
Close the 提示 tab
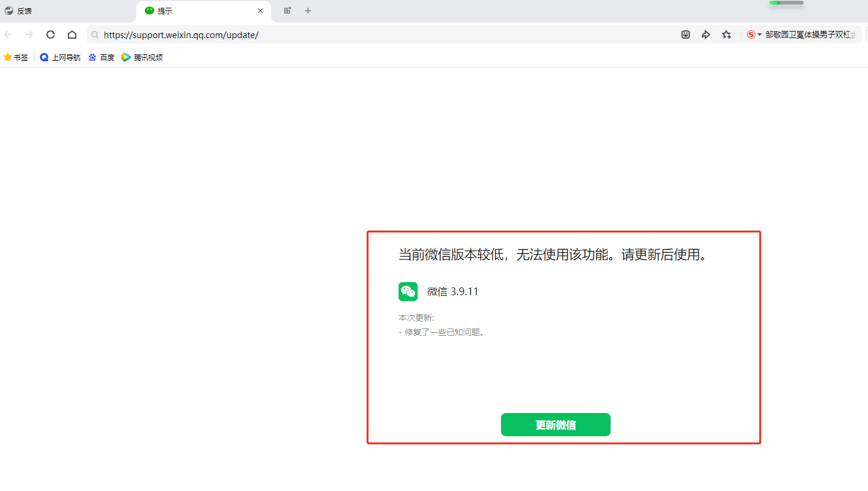(x=260, y=11)
